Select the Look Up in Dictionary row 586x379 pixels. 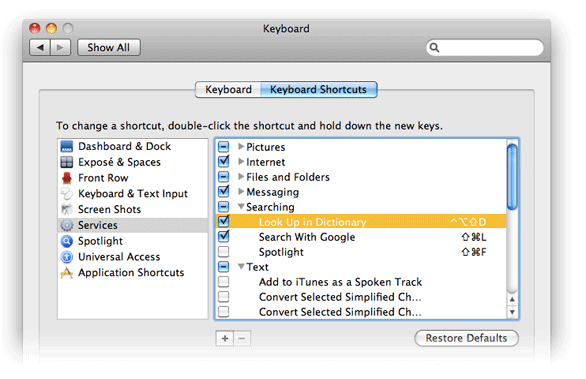pos(361,222)
